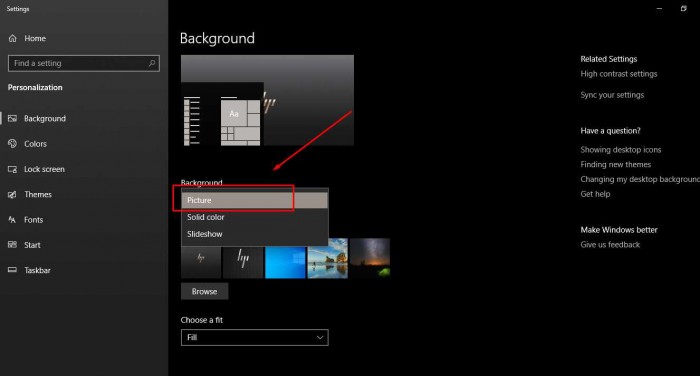Click the search magnifier icon in Find a setting
This screenshot has width=700, height=376.
[152, 63]
